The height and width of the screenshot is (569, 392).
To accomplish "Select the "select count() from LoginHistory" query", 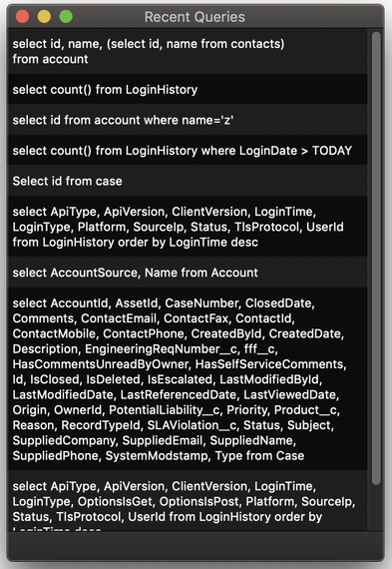I will click(x=188, y=89).
